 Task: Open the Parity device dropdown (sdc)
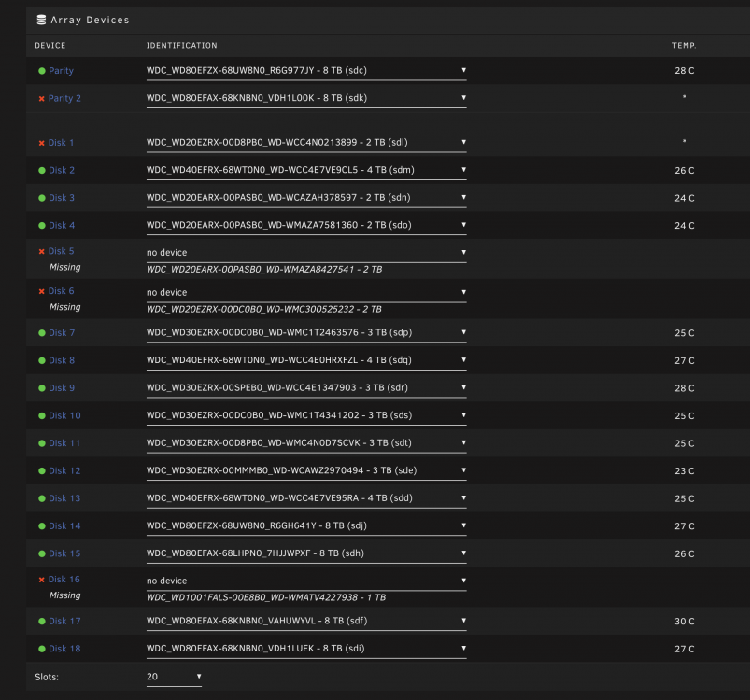coord(306,71)
